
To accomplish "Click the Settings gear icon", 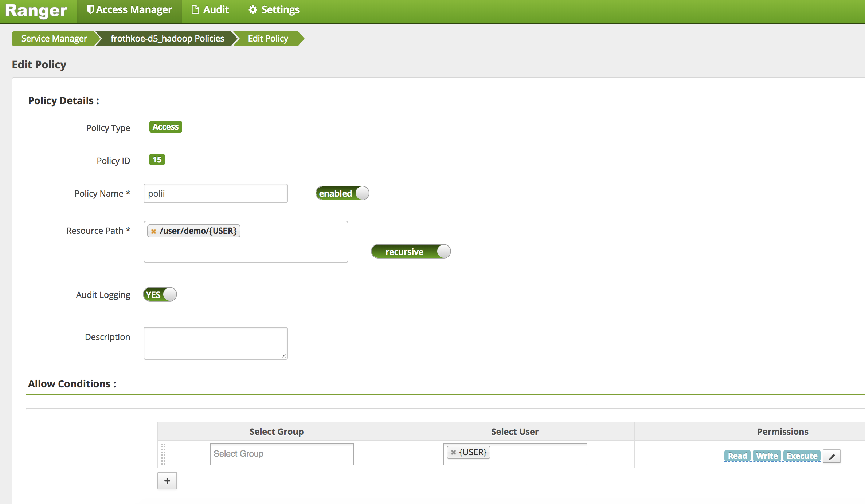I will point(253,9).
